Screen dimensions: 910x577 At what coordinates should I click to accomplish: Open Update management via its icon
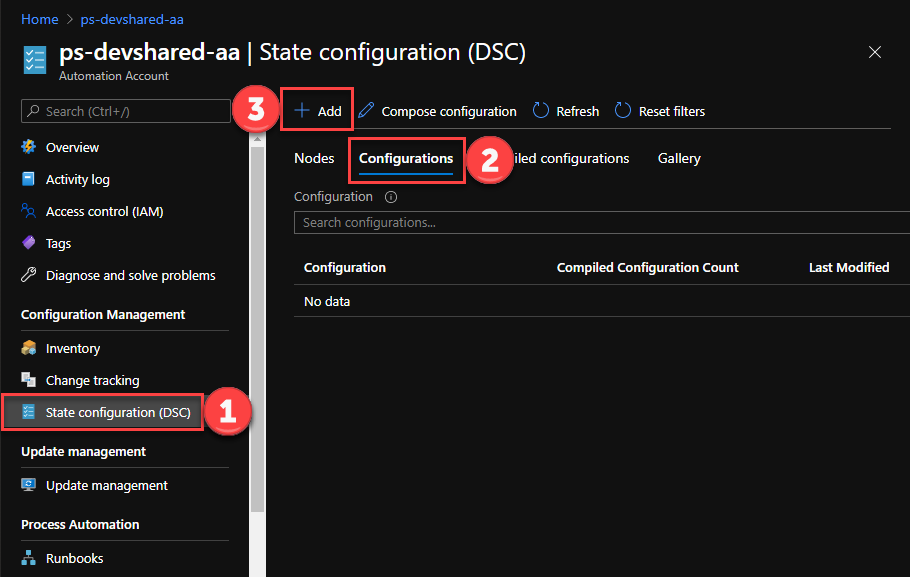[29, 485]
